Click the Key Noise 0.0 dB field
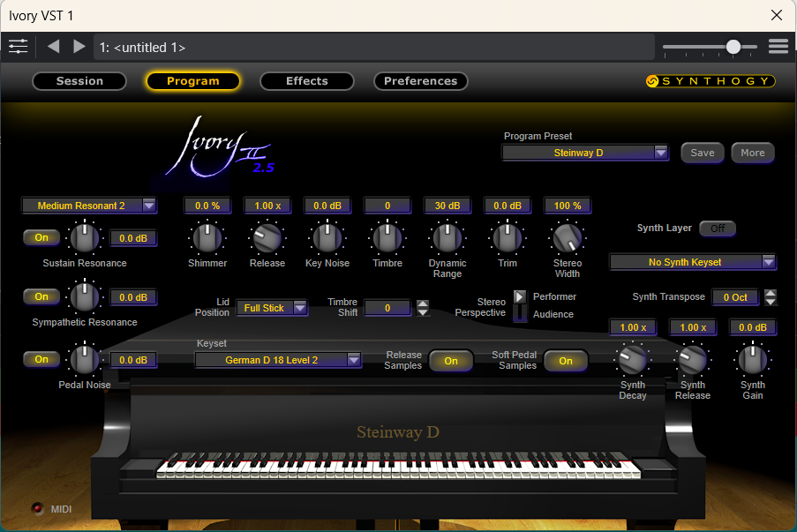Image resolution: width=797 pixels, height=532 pixels. pos(327,206)
